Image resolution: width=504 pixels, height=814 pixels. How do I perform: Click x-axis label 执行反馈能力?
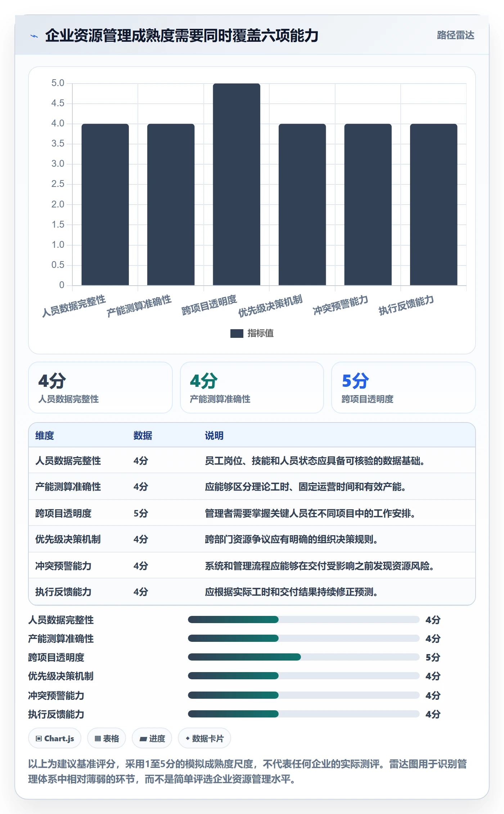click(x=406, y=305)
